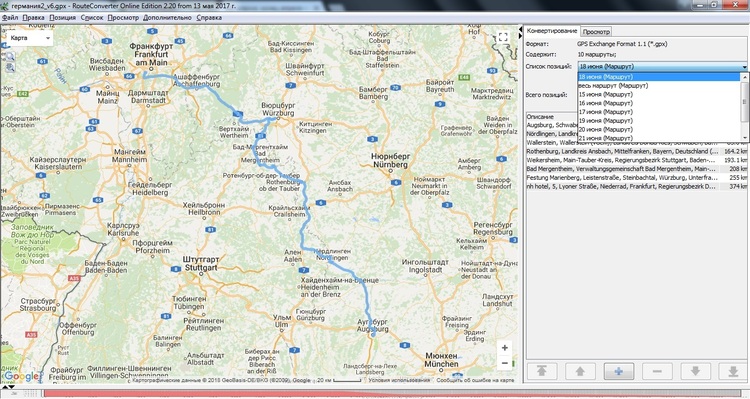Open the Дополнительно menu

pyautogui.click(x=167, y=18)
